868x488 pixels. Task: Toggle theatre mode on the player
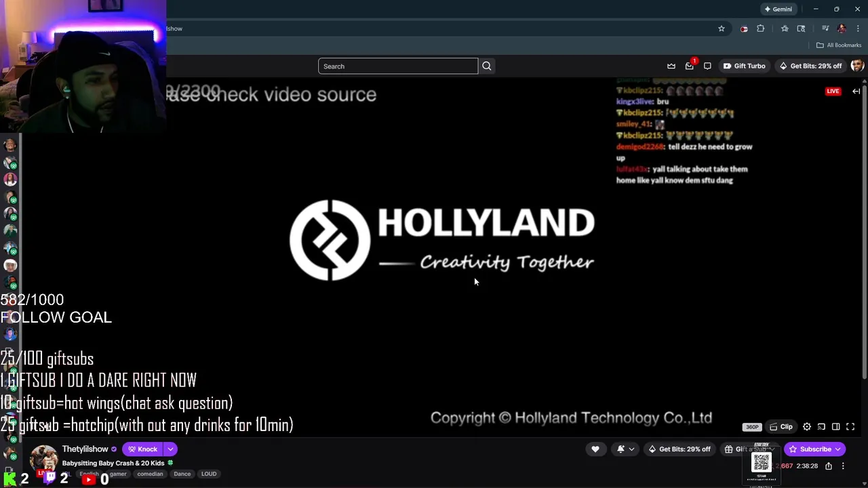pos(835,427)
